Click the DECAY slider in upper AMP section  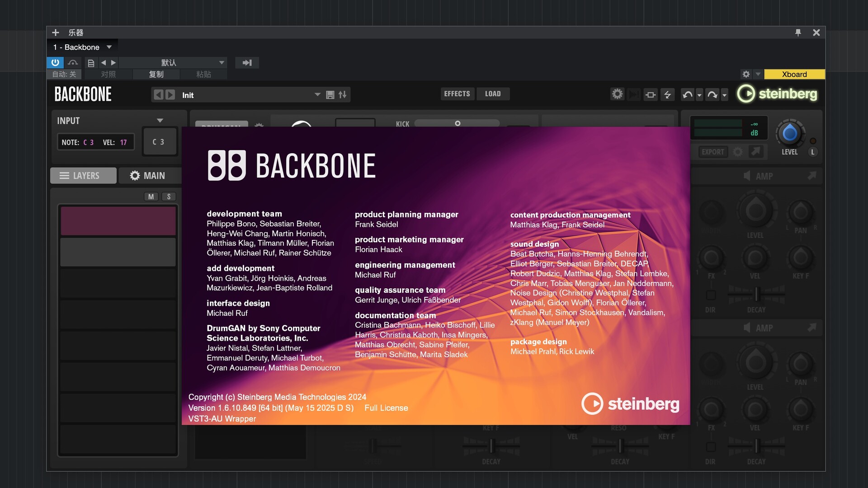(756, 295)
